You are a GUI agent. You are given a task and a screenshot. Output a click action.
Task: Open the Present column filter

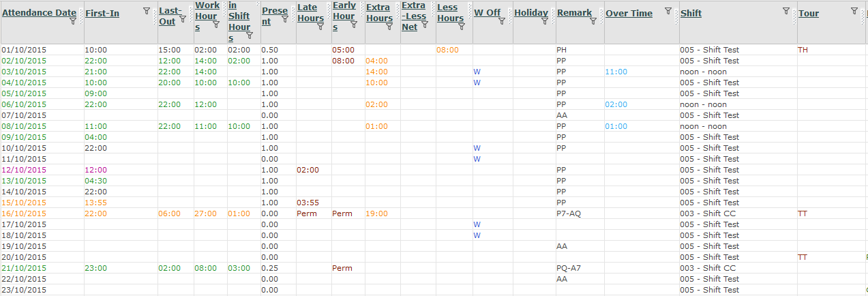click(x=285, y=19)
